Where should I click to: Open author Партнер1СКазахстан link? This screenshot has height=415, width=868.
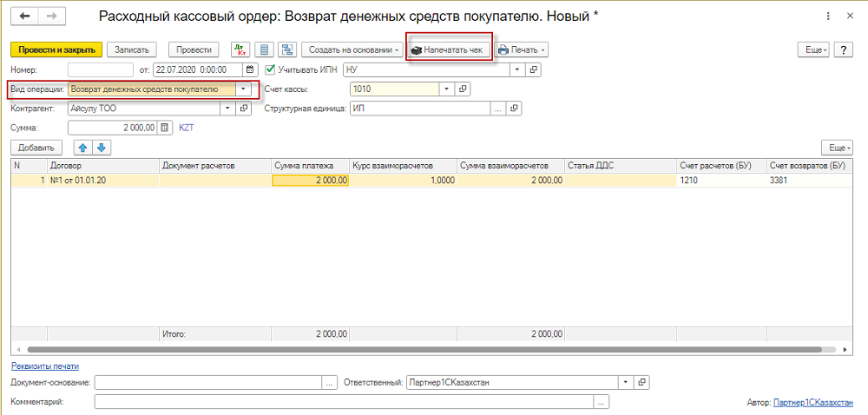812,402
